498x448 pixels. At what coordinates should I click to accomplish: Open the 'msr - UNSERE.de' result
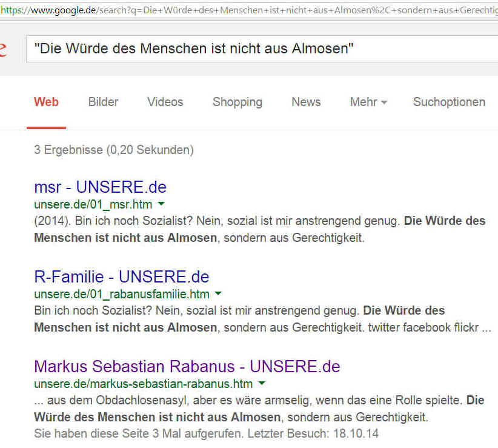coord(100,187)
